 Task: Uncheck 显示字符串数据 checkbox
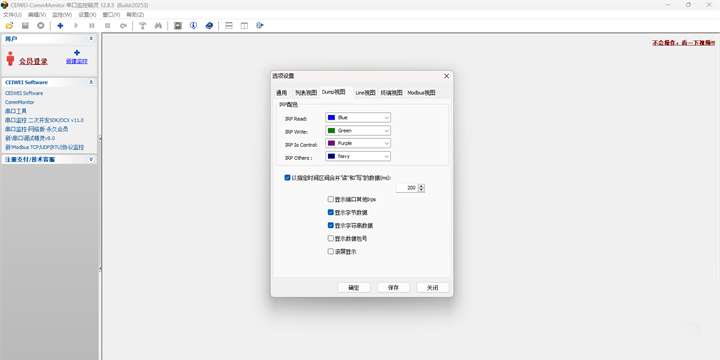[x=331, y=225]
